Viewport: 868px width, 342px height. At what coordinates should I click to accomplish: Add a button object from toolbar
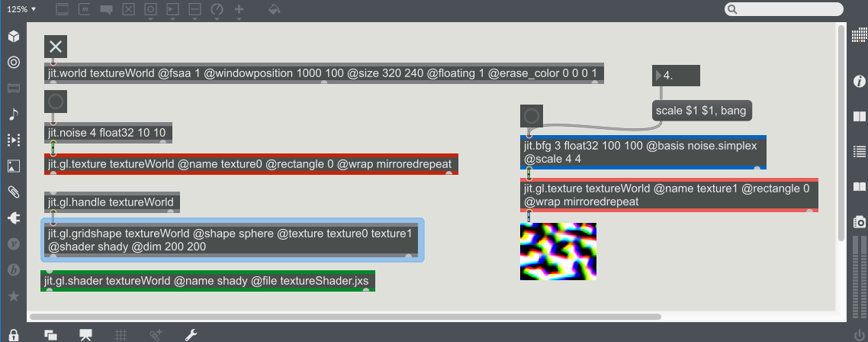tap(150, 9)
